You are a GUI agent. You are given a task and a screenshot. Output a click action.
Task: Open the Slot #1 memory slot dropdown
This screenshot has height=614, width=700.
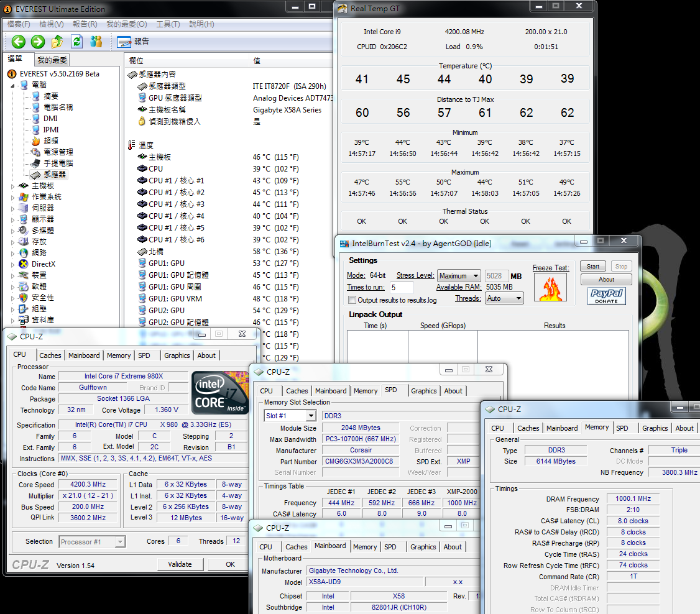pyautogui.click(x=290, y=416)
